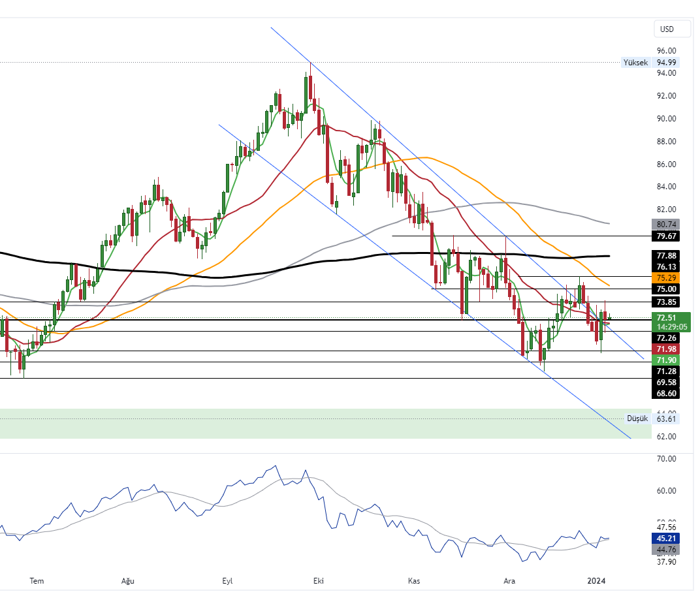Select the red 71.98 moving average label
Screen dimensions: 700x613
tap(666, 349)
